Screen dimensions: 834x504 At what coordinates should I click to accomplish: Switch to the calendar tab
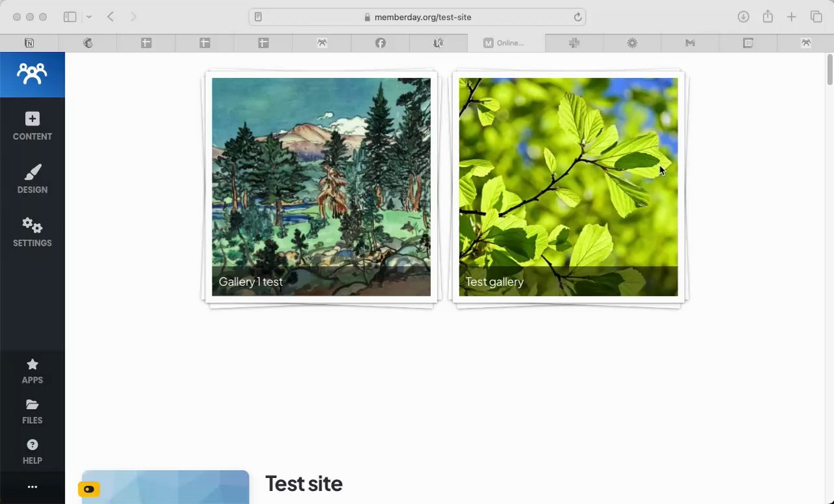point(748,43)
